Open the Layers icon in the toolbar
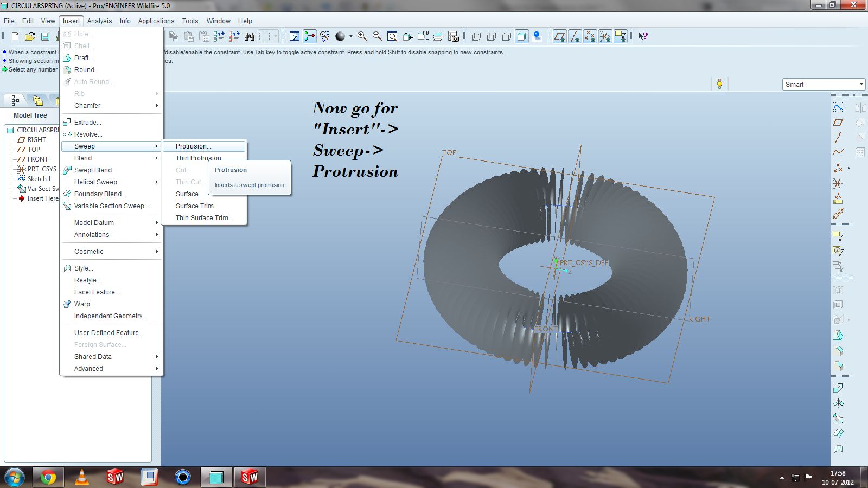Screen dimensions: 868x488 point(438,36)
